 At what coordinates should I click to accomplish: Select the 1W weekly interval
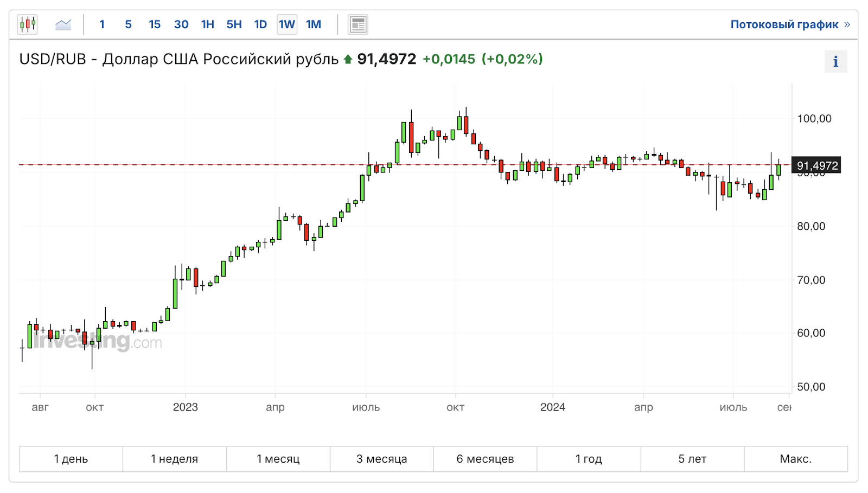[287, 24]
